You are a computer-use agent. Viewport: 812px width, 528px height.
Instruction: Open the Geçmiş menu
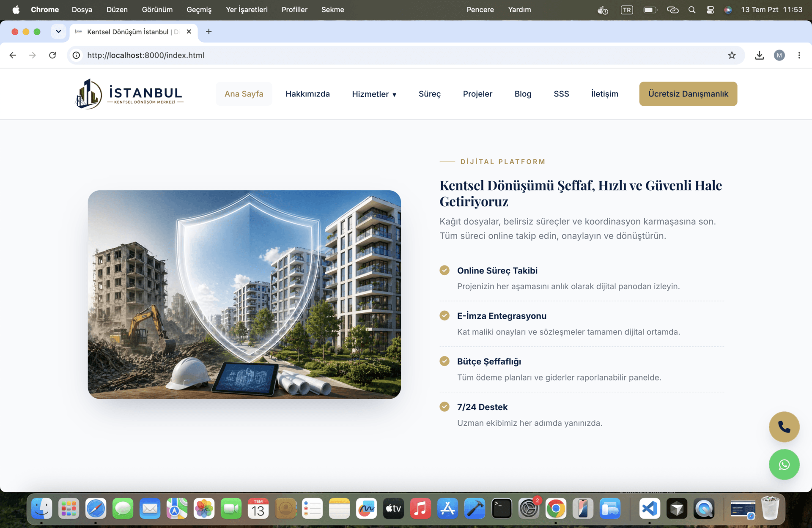click(199, 10)
